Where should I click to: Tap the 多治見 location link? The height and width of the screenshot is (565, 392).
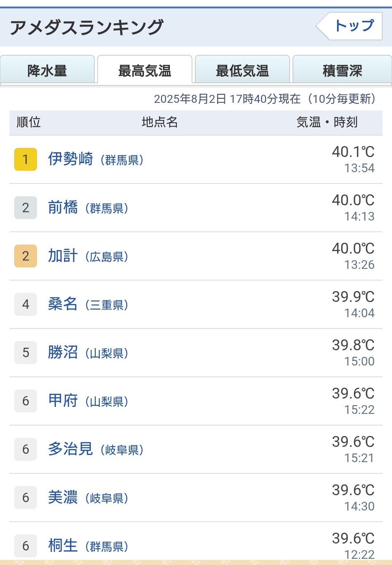click(x=71, y=449)
